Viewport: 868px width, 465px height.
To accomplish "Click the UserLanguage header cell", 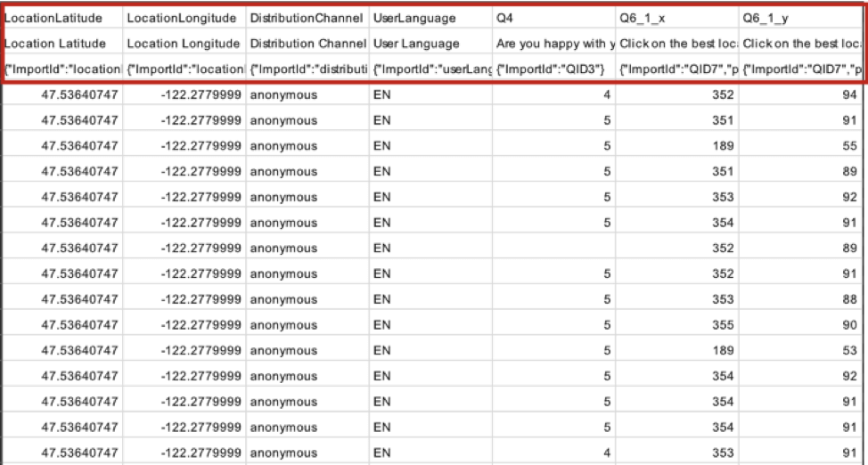I will pos(430,19).
